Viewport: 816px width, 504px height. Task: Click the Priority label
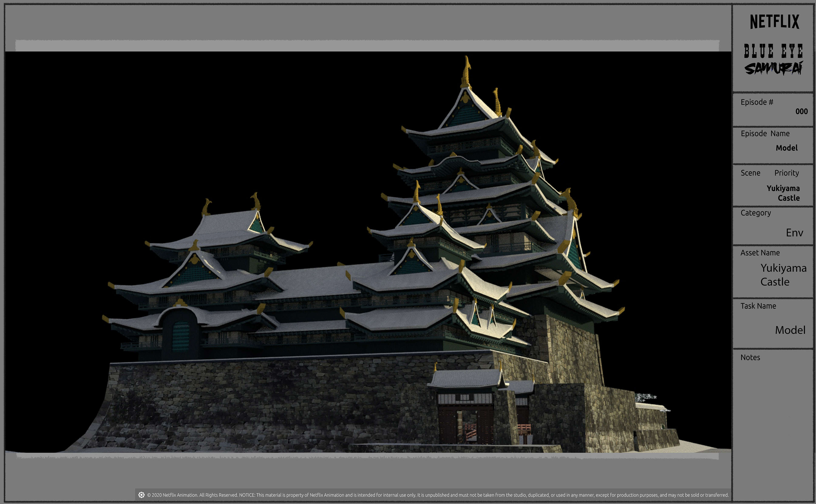click(786, 173)
